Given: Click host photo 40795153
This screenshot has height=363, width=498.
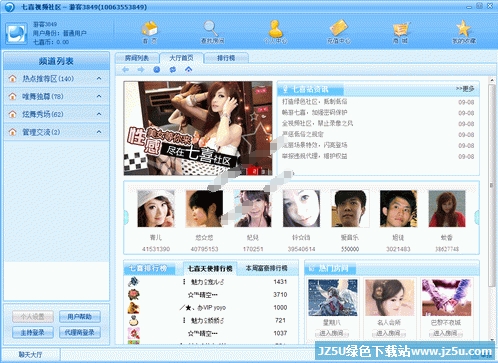Looking at the screenshot, I should (204, 208).
